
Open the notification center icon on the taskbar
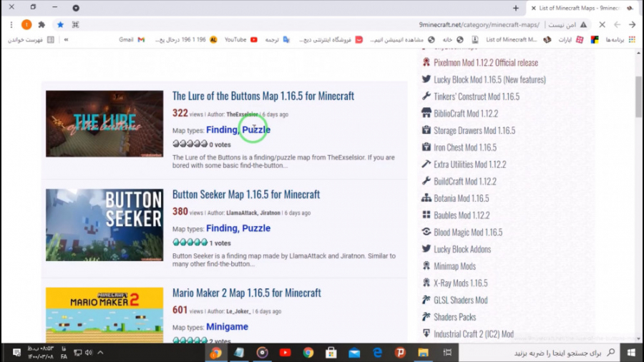pos(16,353)
